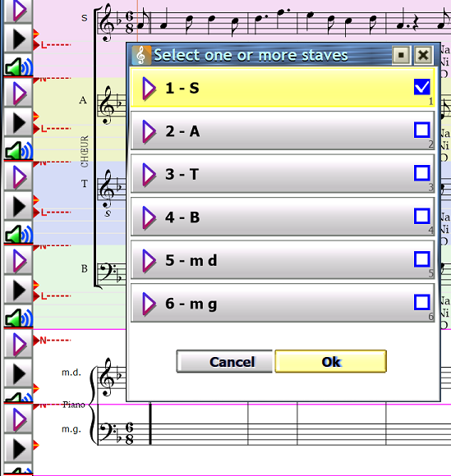Click the purple play triangle beside 6 - m g

pyautogui.click(x=149, y=304)
